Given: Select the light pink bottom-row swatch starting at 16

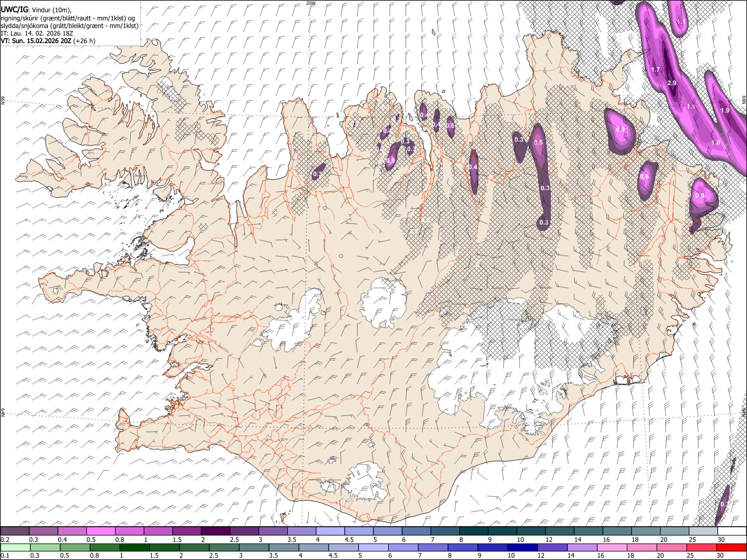Looking at the screenshot, I should 612,547.
